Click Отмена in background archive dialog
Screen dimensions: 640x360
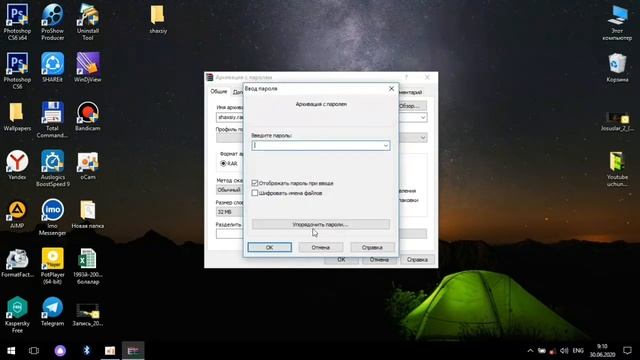point(379,260)
